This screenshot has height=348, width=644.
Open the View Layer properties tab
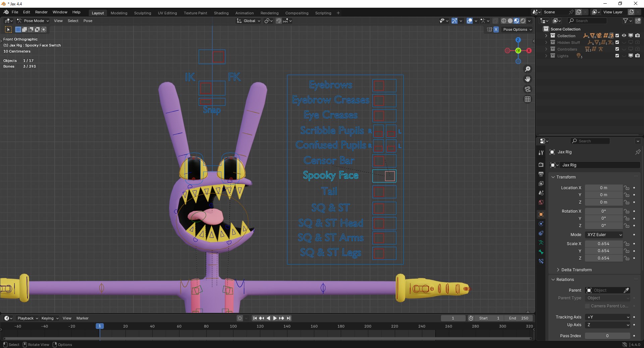tap(541, 184)
